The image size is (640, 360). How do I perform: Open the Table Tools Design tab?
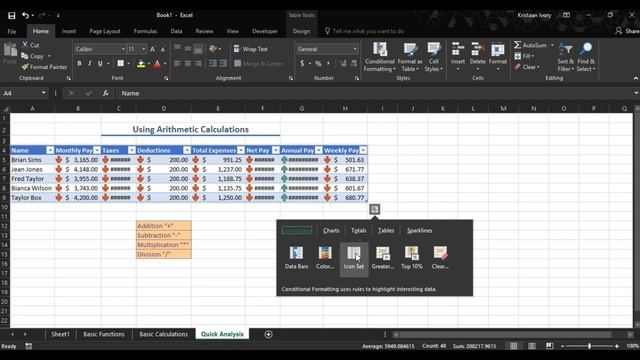point(301,31)
